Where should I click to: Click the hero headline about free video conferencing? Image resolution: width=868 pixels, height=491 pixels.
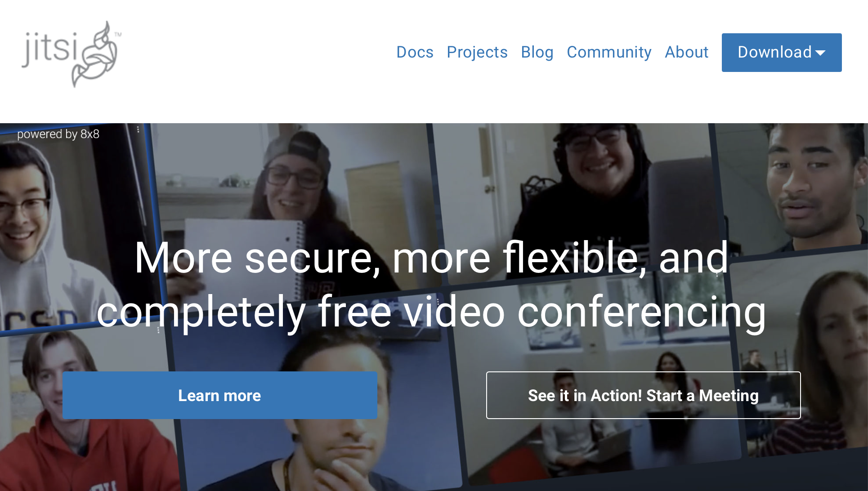coord(432,285)
